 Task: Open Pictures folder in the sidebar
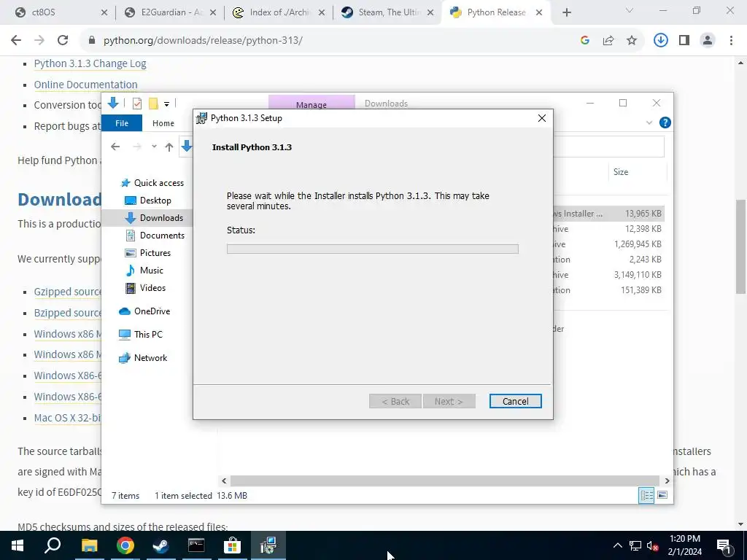coord(155,253)
